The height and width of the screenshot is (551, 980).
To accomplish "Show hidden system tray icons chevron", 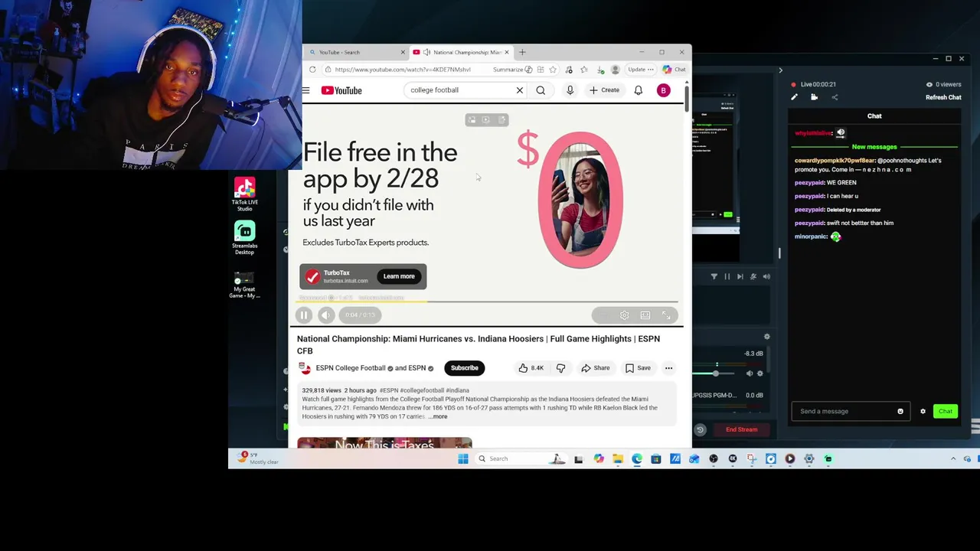I will point(953,459).
